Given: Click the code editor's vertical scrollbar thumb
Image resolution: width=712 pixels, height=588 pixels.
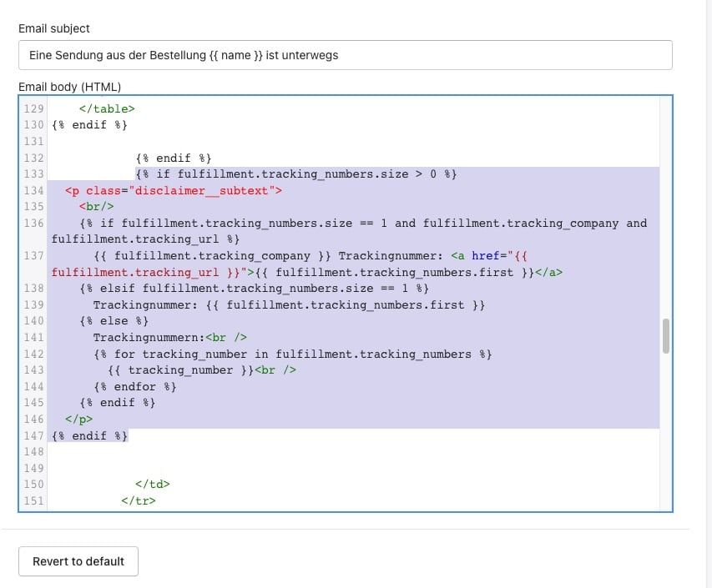Looking at the screenshot, I should (665, 335).
